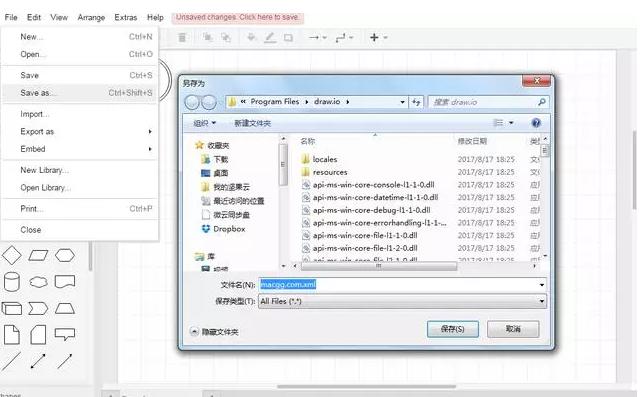Open the Arrange menu
The height and width of the screenshot is (397, 644).
(x=91, y=17)
